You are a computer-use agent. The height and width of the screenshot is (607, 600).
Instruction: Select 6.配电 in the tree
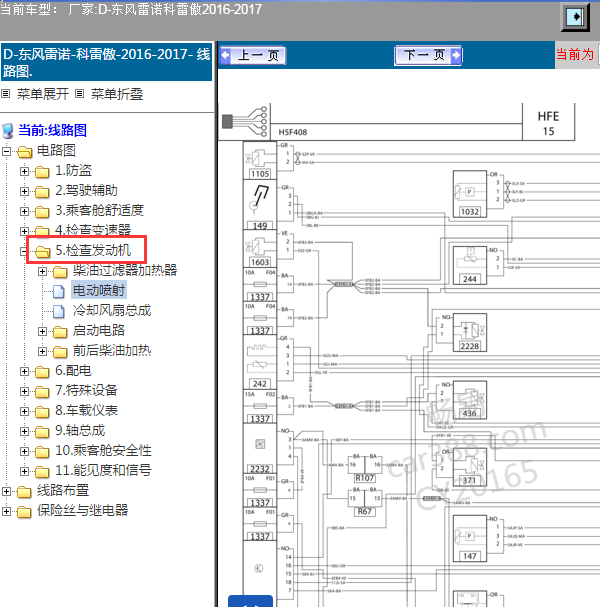73,371
